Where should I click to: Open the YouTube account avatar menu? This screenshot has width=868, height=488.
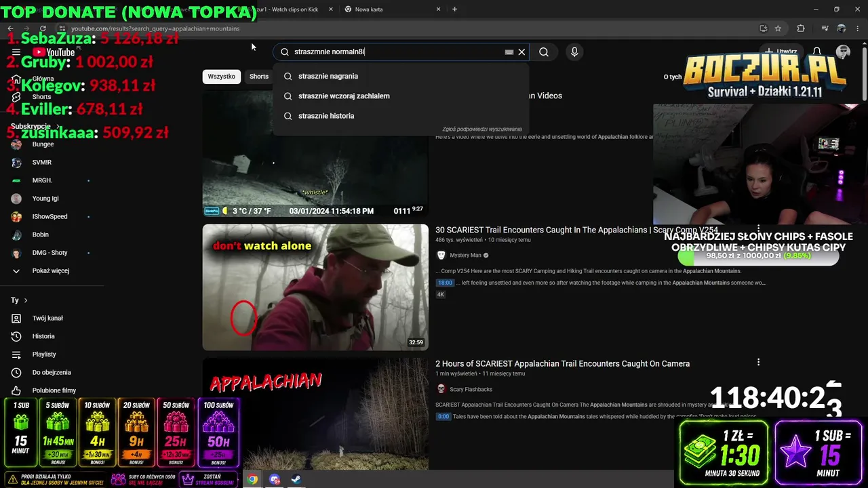click(x=844, y=52)
